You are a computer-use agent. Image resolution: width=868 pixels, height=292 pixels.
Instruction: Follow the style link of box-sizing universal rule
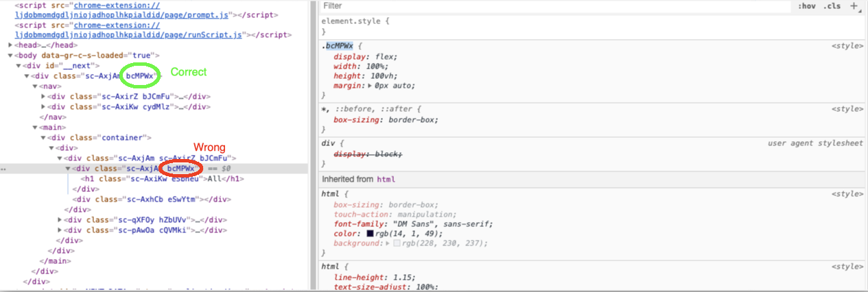(847, 109)
